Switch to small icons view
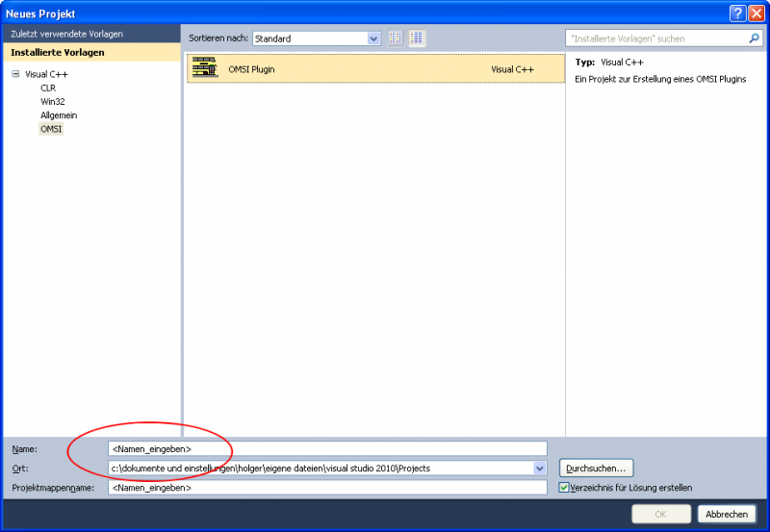Image resolution: width=770 pixels, height=532 pixels. point(396,38)
